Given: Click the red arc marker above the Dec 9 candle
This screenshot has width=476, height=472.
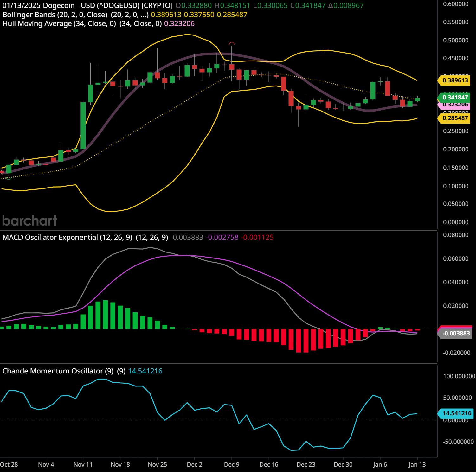Looking at the screenshot, I should tap(232, 43).
